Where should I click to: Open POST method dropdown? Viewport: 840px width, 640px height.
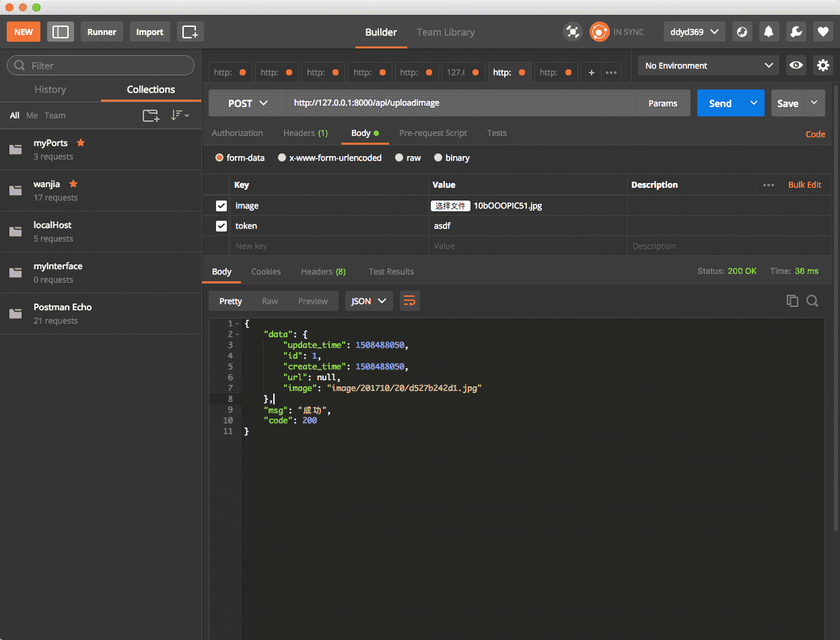[248, 103]
